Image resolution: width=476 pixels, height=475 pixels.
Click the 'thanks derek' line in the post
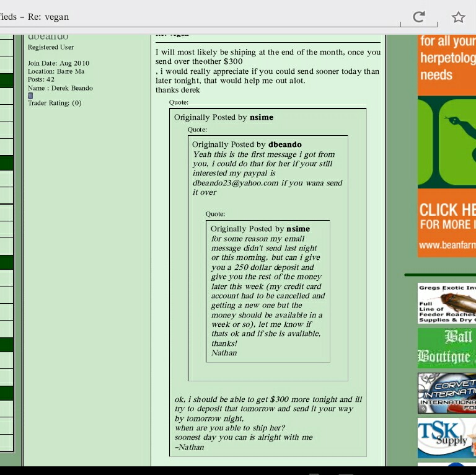click(178, 90)
